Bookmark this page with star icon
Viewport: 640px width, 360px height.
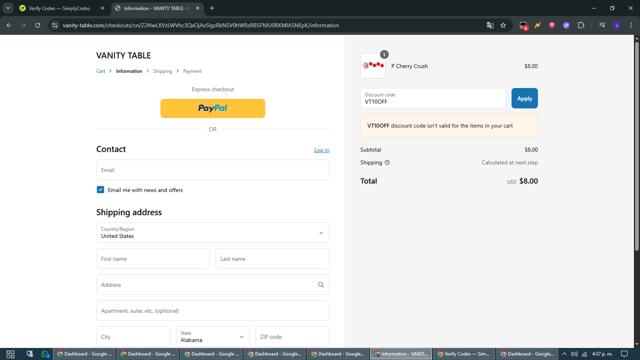(503, 25)
